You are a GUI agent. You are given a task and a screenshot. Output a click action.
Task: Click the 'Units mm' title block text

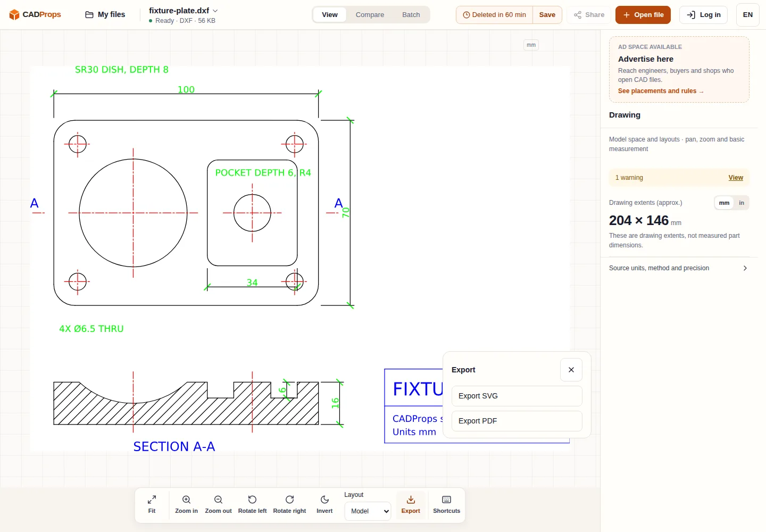click(x=414, y=432)
